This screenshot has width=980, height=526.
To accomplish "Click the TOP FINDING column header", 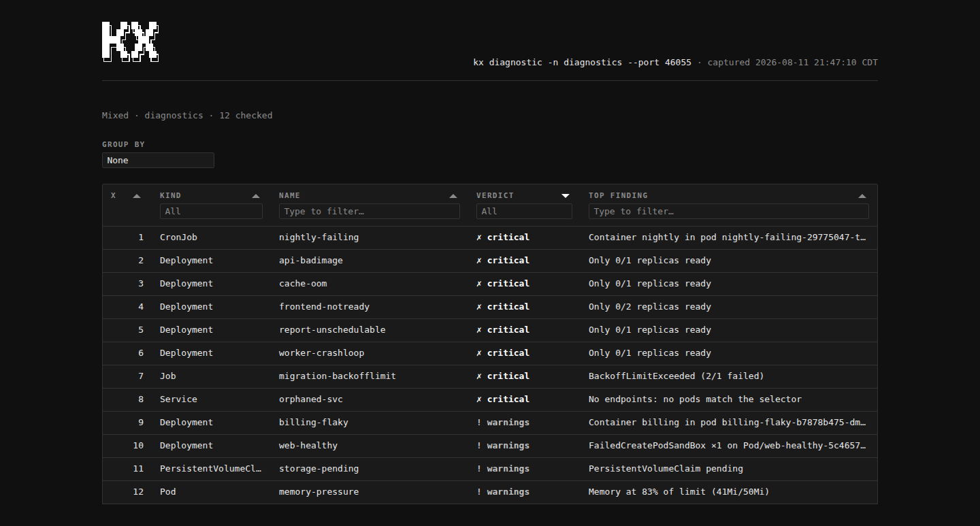I will click(618, 195).
